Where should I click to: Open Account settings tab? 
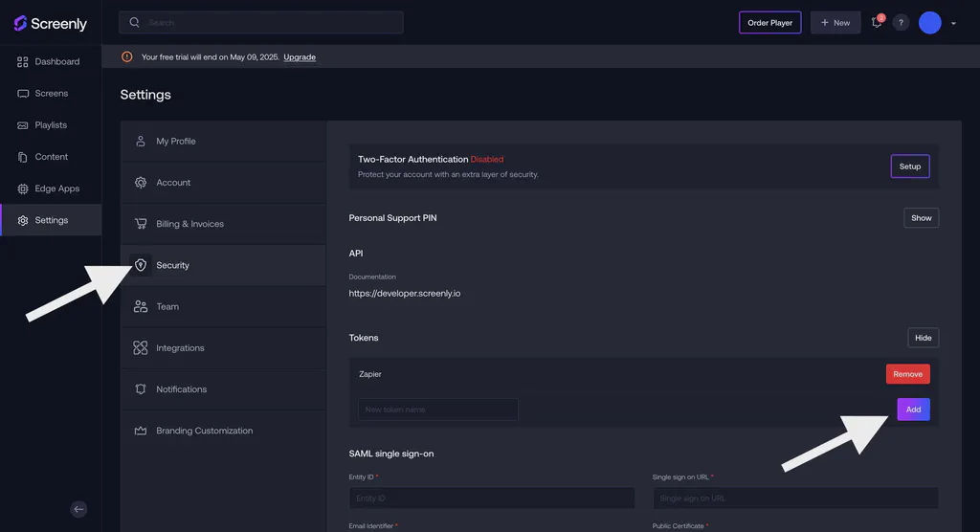(223, 183)
